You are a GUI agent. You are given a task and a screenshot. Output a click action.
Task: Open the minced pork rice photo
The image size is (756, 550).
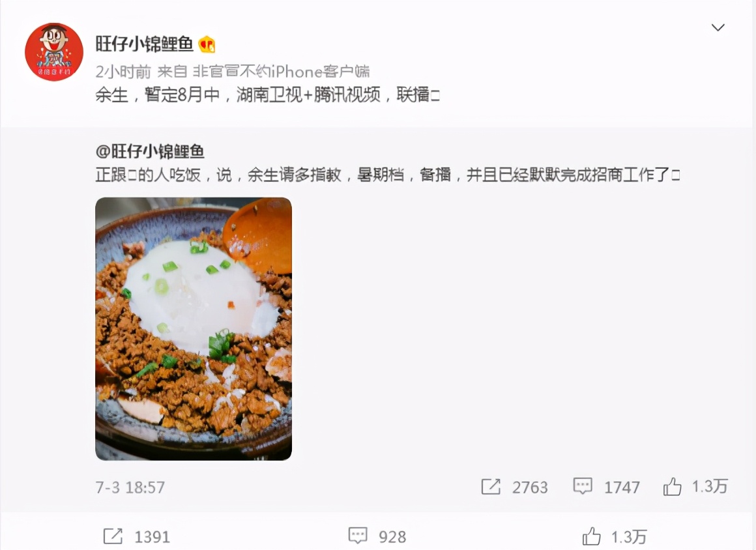(194, 328)
